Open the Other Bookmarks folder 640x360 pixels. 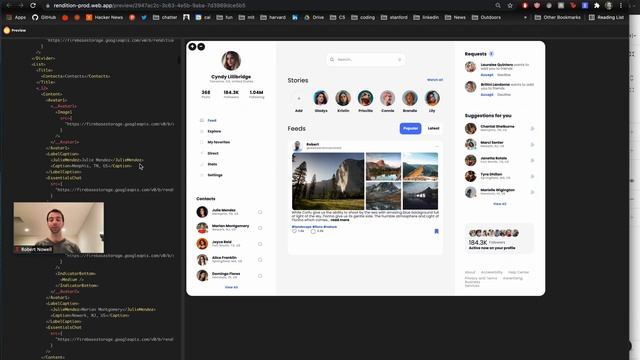[x=557, y=18]
